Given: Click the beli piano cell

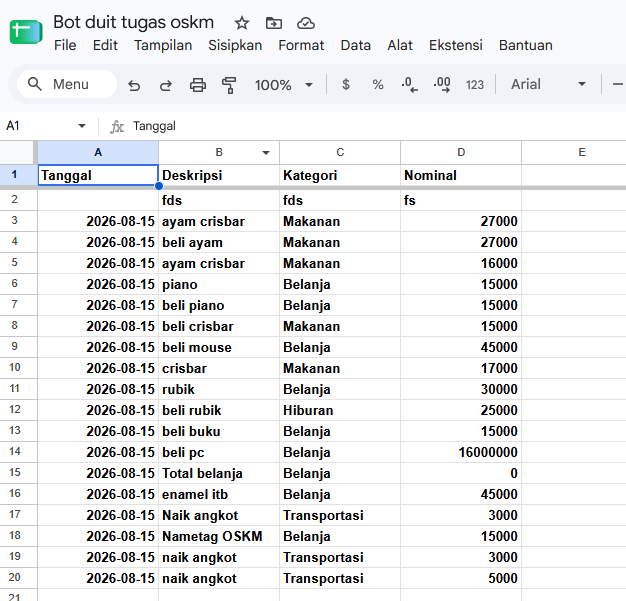Looking at the screenshot, I should [219, 305].
